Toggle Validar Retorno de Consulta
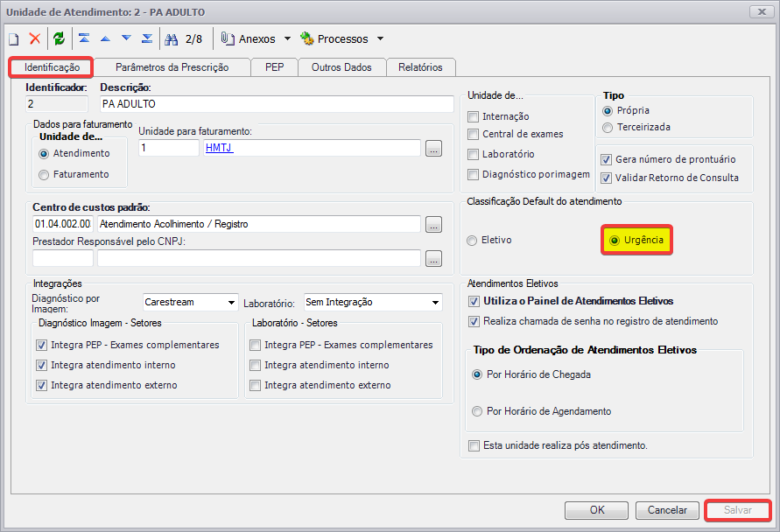Viewport: 780px width, 532px height. tap(606, 178)
